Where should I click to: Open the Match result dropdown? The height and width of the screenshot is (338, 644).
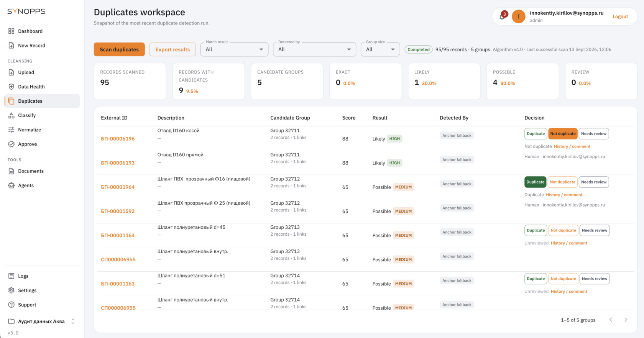234,49
